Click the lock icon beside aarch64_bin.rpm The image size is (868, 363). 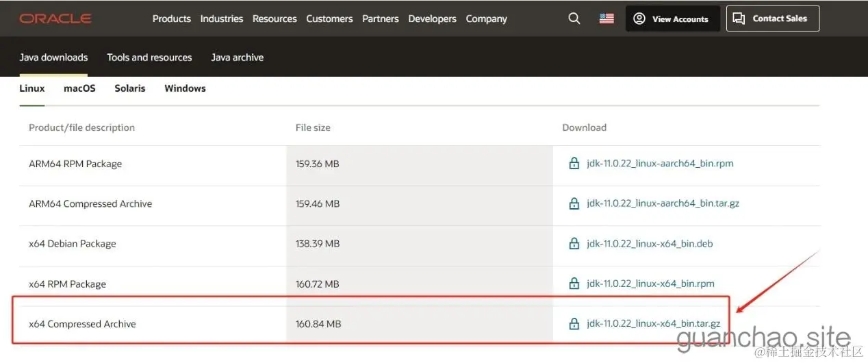574,164
